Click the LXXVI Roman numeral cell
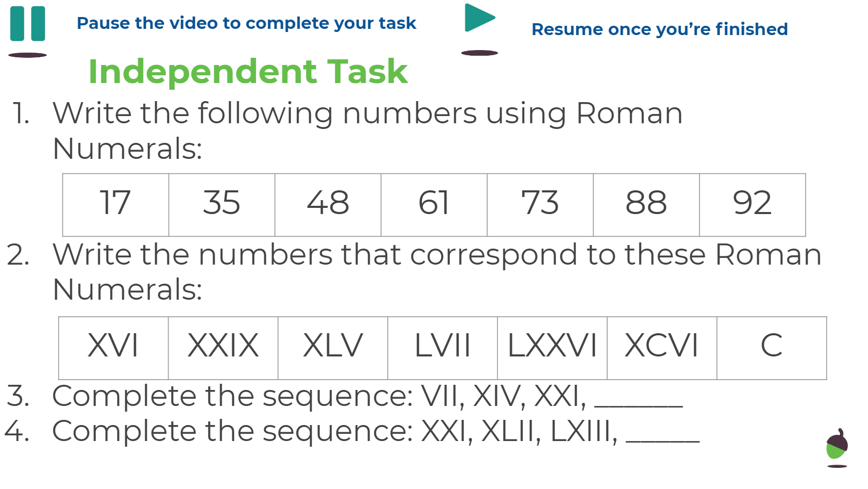Screen dimensions: 868x489 pyautogui.click(x=553, y=348)
